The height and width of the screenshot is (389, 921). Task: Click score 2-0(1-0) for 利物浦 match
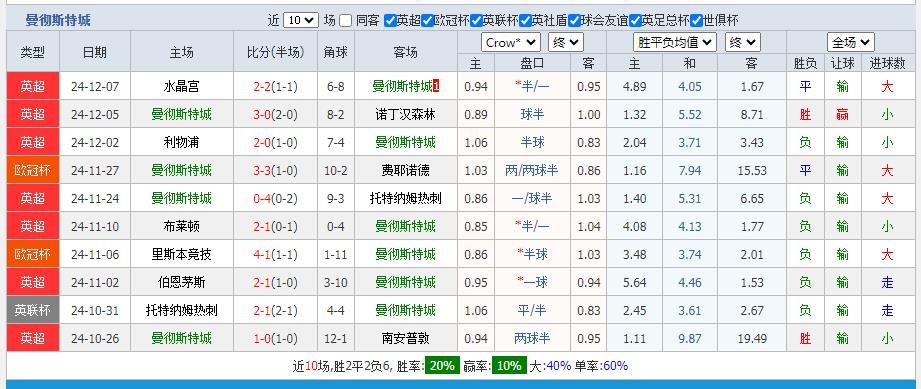coord(275,143)
